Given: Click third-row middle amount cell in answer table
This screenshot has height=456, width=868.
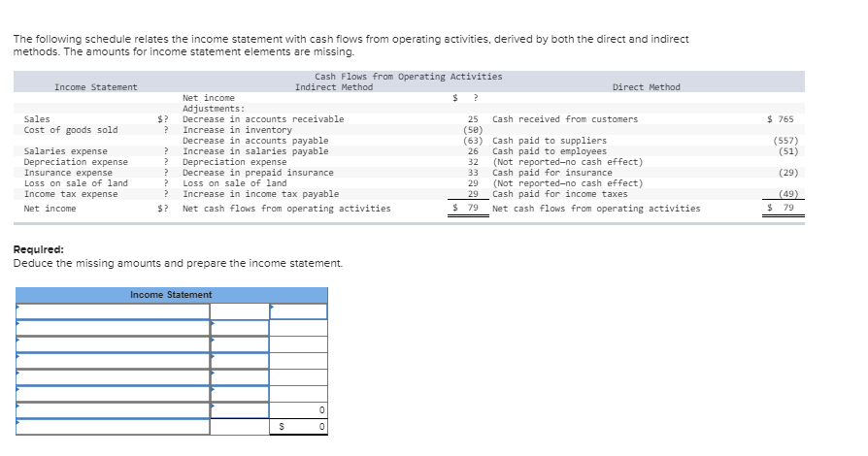Looking at the screenshot, I should point(240,344).
